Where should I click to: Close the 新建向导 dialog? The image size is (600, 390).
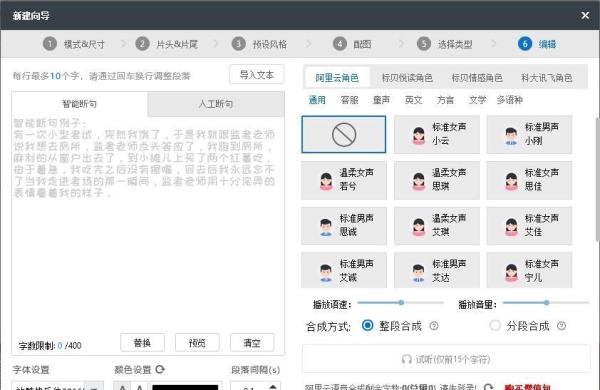point(585,15)
